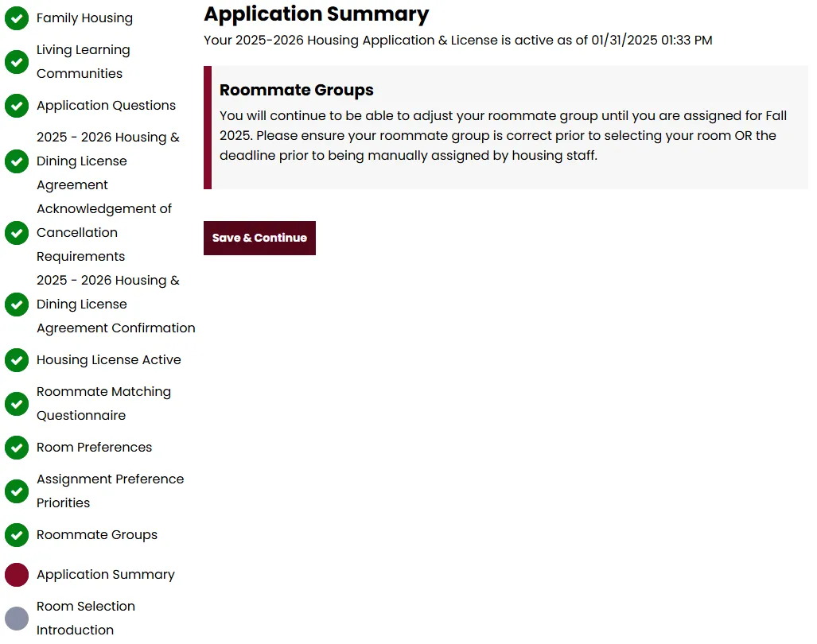Click the checkmark icon beside Roommate Groups step
Viewport: 817px width, 644px height.
[17, 535]
